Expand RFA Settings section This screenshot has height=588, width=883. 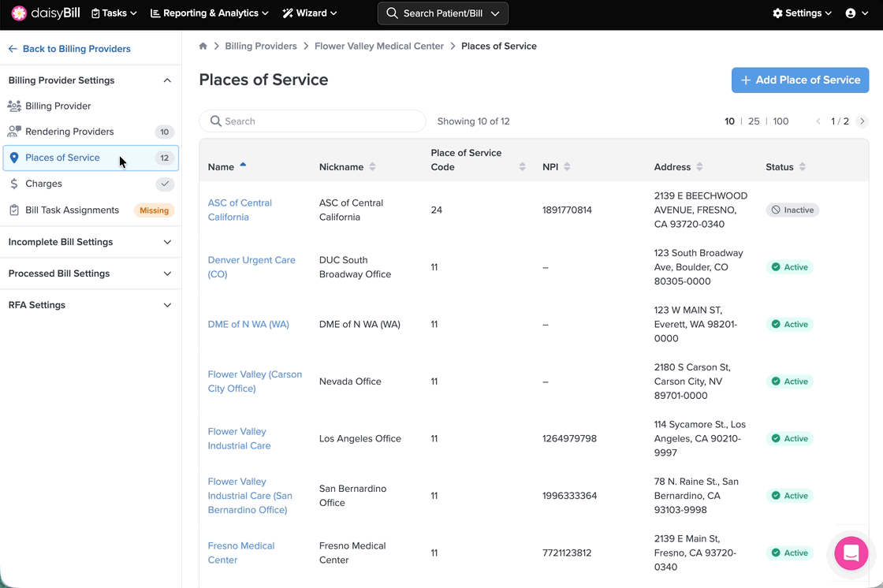90,305
